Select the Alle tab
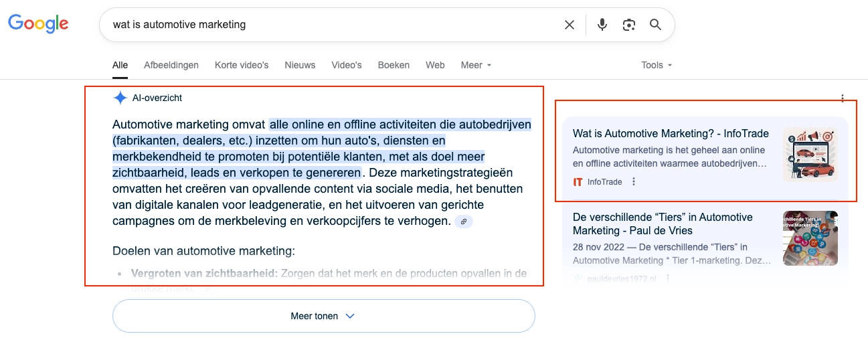Viewport: 868px width, 338px height. 120,65
